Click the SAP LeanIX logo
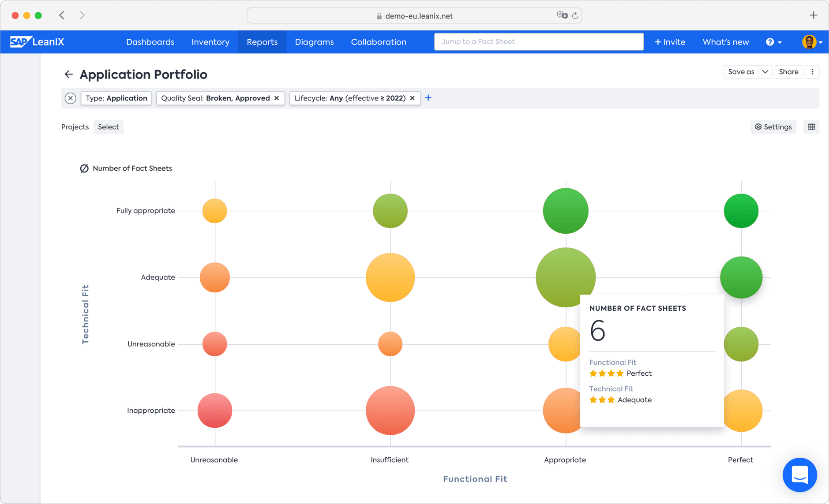The width and height of the screenshot is (829, 504). [37, 41]
